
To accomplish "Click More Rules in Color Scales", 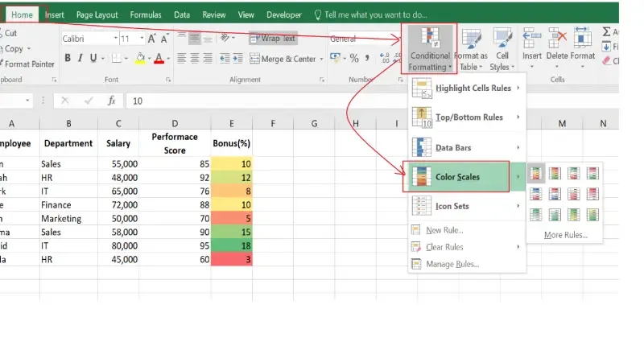I will (x=565, y=235).
